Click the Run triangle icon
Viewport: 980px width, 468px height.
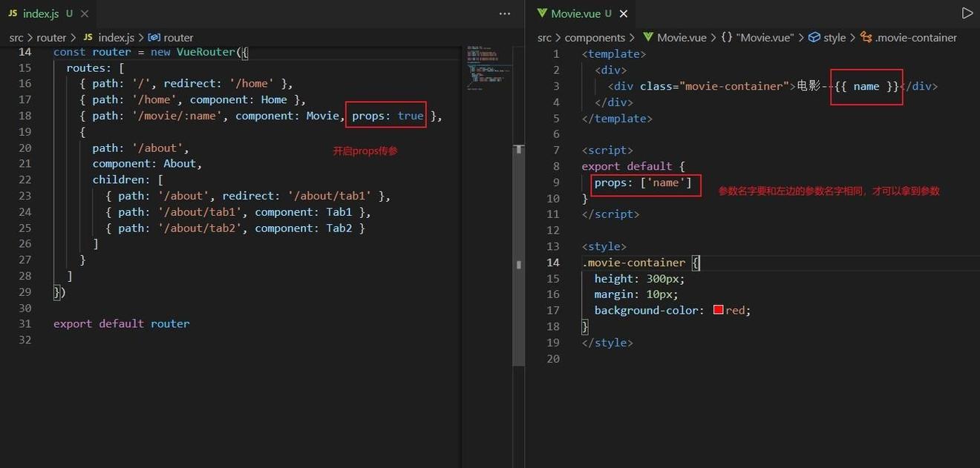click(x=967, y=13)
